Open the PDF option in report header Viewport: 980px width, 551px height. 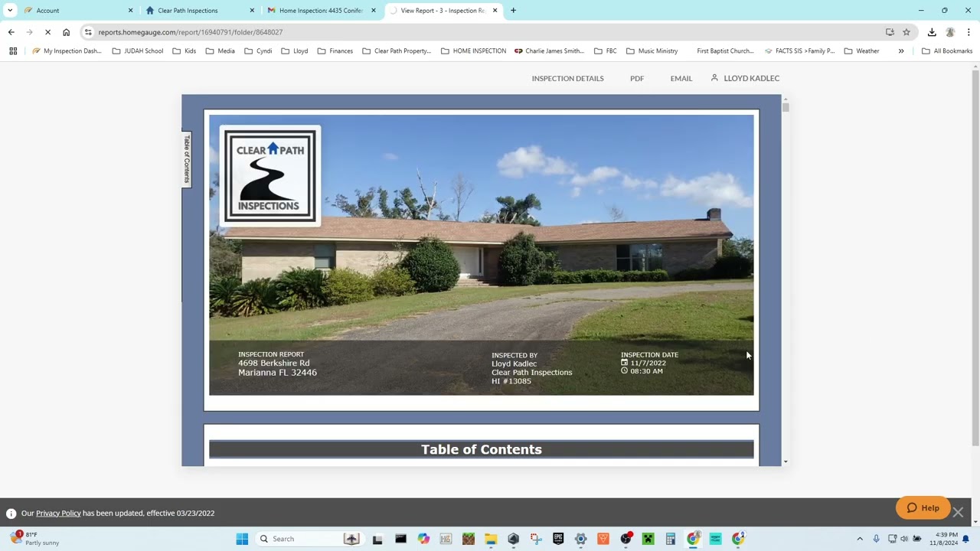(637, 78)
